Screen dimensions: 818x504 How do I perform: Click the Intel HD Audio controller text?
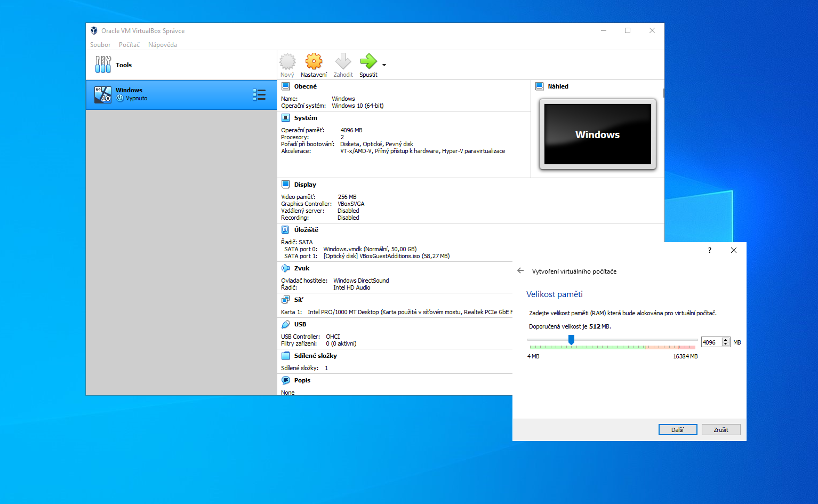[352, 287]
